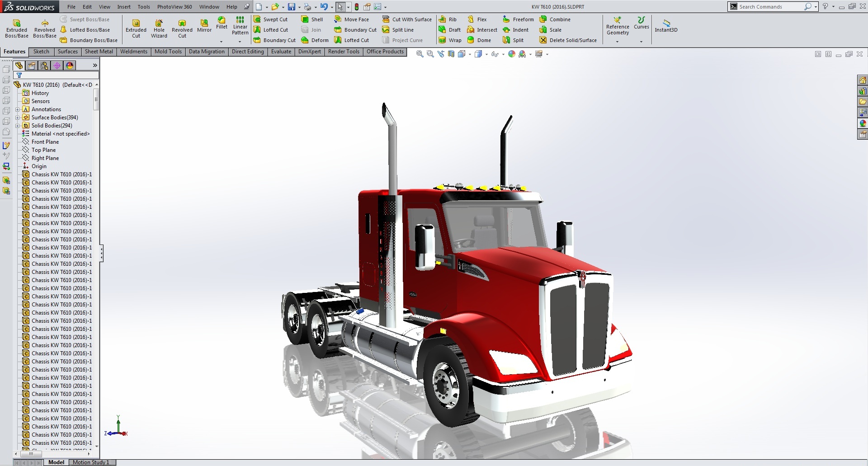Viewport: 868px width, 466px height.
Task: Select Cut With Surface
Action: tap(407, 19)
